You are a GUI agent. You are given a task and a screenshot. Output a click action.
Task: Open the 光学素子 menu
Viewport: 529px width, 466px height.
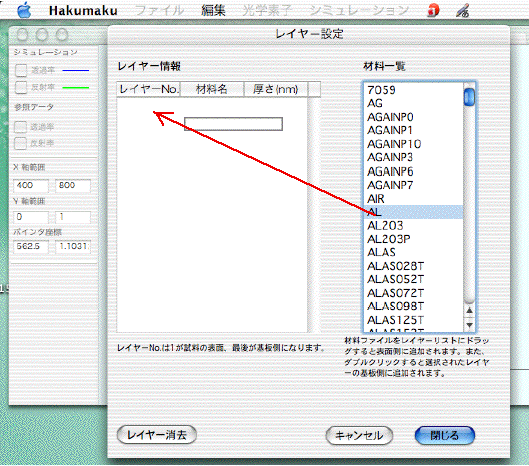pyautogui.click(x=267, y=10)
